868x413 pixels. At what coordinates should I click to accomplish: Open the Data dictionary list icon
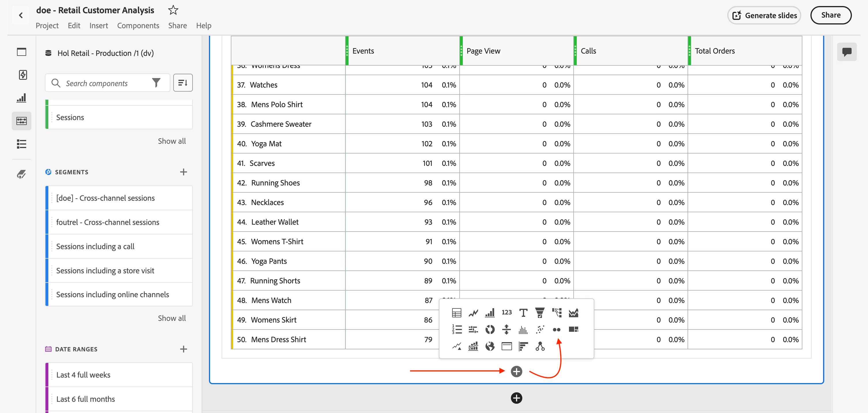(x=22, y=144)
